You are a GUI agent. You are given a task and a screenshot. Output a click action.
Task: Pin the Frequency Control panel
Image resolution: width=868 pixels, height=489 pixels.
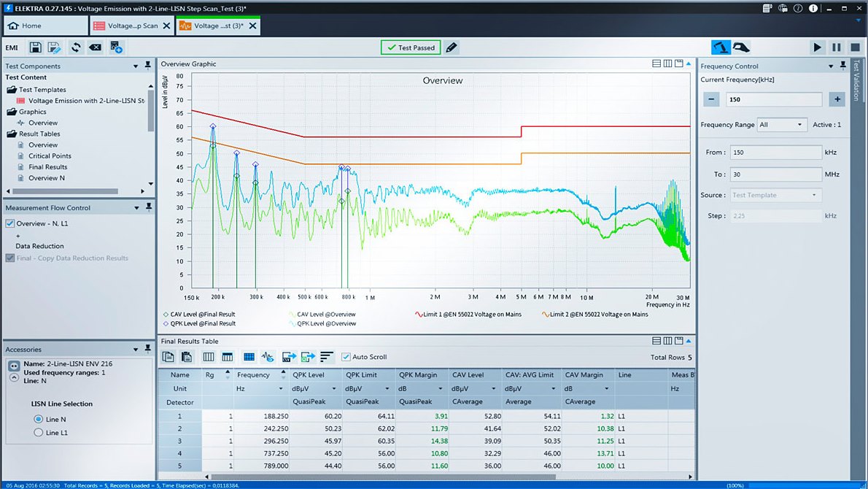point(843,66)
